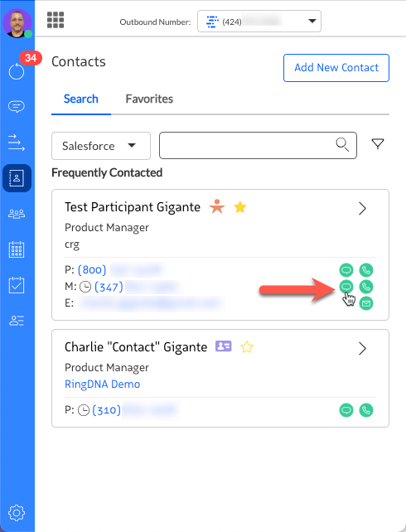406x532 pixels.
Task: Click the Add New Contact button
Action: coord(336,68)
